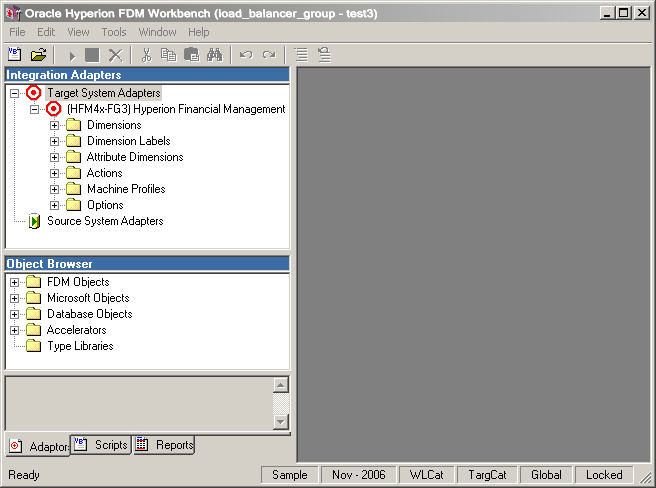This screenshot has width=656, height=488.
Task: Click the Delete X toolbar icon
Action: [x=115, y=55]
